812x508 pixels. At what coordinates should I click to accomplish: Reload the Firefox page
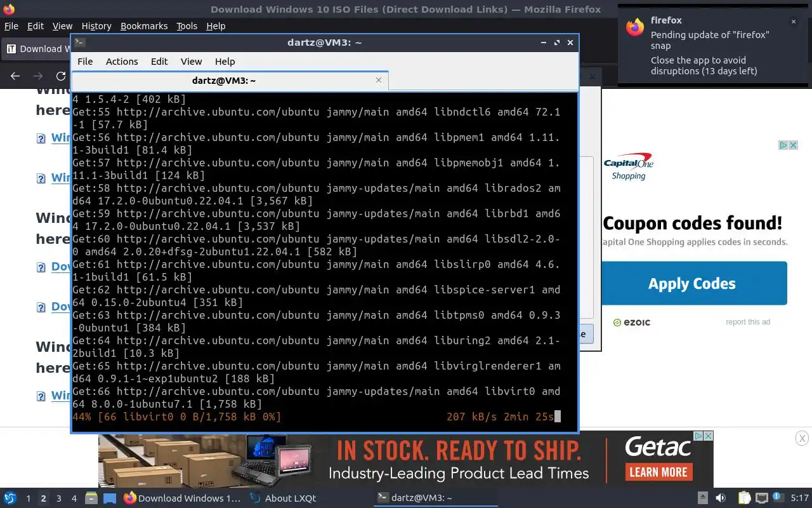(x=61, y=76)
